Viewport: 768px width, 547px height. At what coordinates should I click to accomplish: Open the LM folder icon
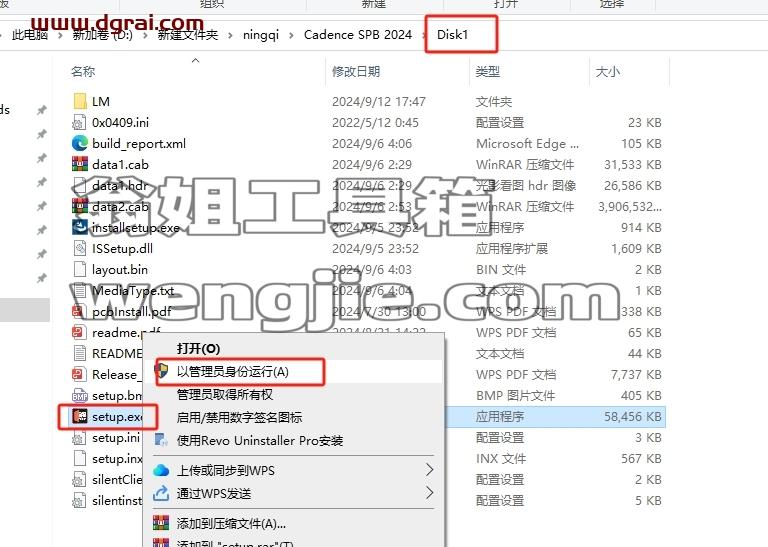coord(79,101)
